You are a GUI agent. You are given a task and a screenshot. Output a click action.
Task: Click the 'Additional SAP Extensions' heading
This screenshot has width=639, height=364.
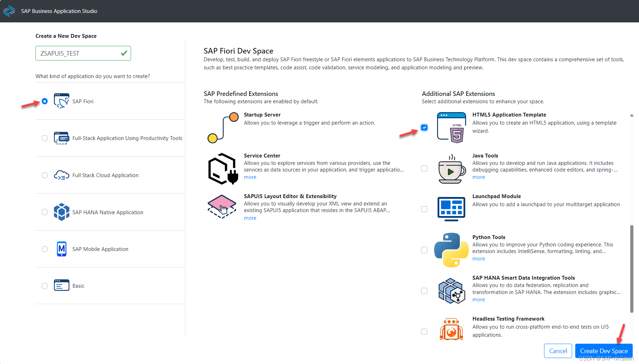[458, 93]
